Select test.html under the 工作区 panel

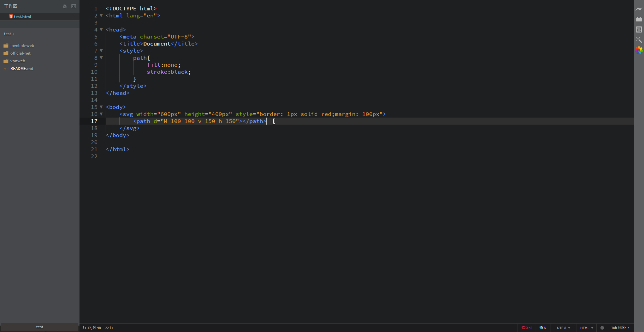pyautogui.click(x=22, y=16)
